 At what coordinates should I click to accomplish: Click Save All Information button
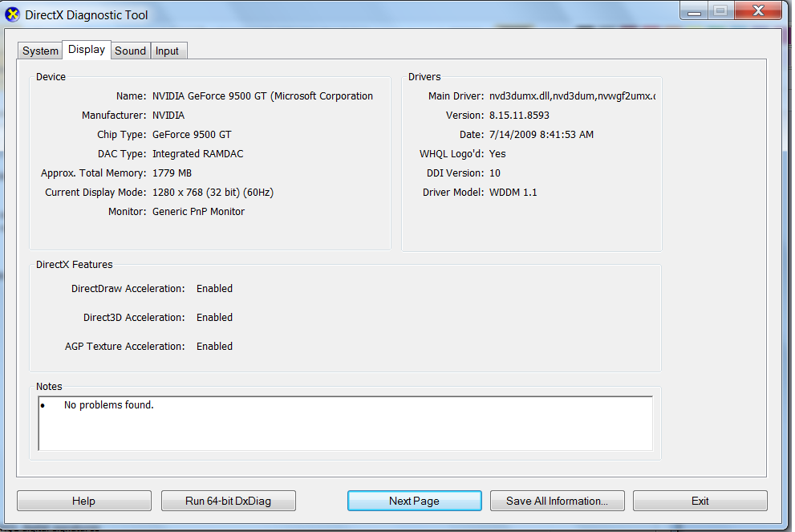(x=558, y=501)
